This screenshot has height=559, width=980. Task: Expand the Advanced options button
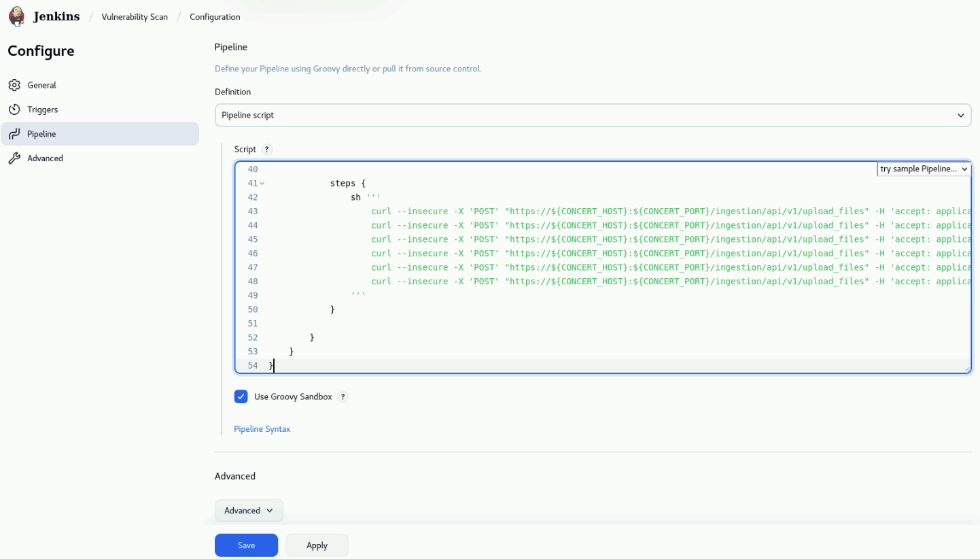(249, 511)
